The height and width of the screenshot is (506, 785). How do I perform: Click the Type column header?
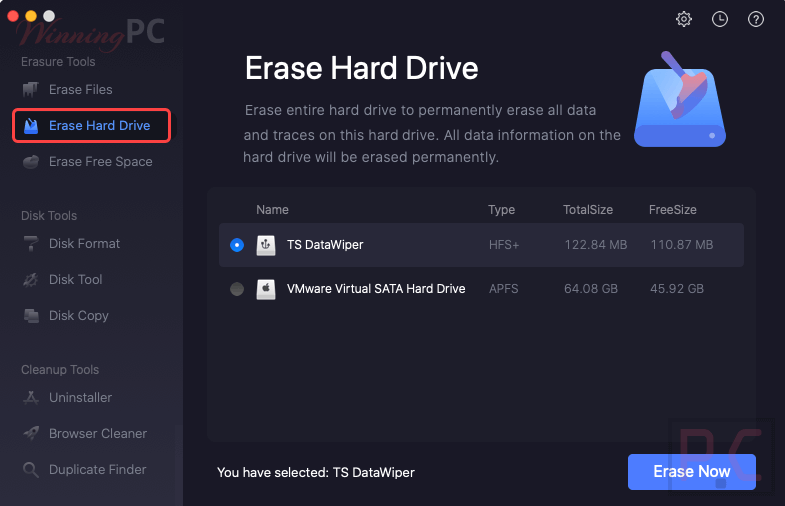502,210
